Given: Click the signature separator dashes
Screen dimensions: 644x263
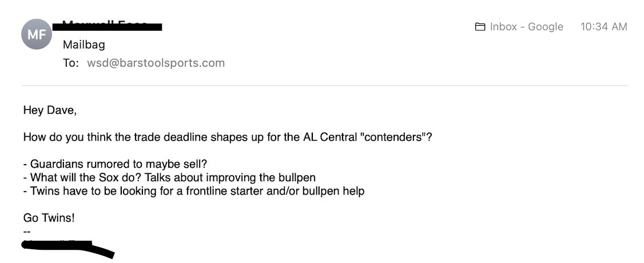Looking at the screenshot, I should [26, 231].
